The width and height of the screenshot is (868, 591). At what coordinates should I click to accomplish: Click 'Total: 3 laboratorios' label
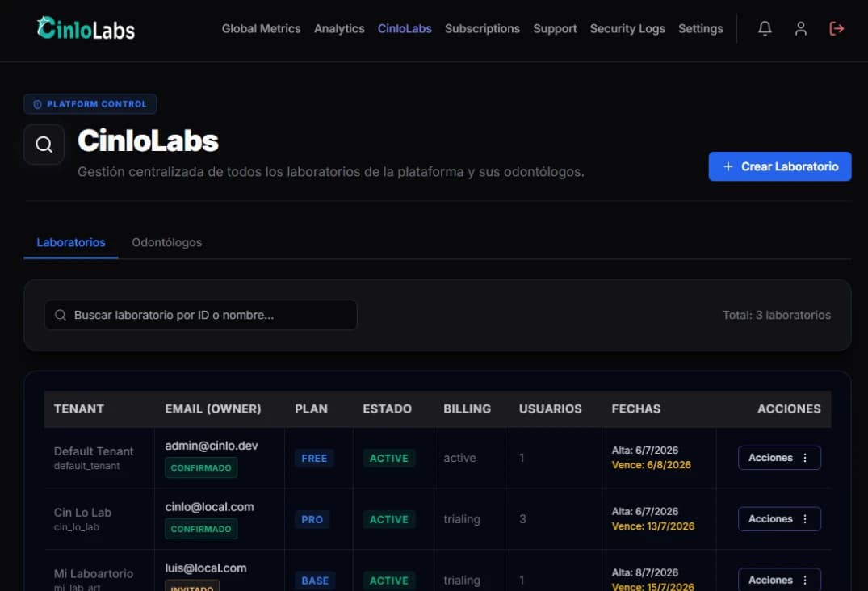tap(777, 315)
